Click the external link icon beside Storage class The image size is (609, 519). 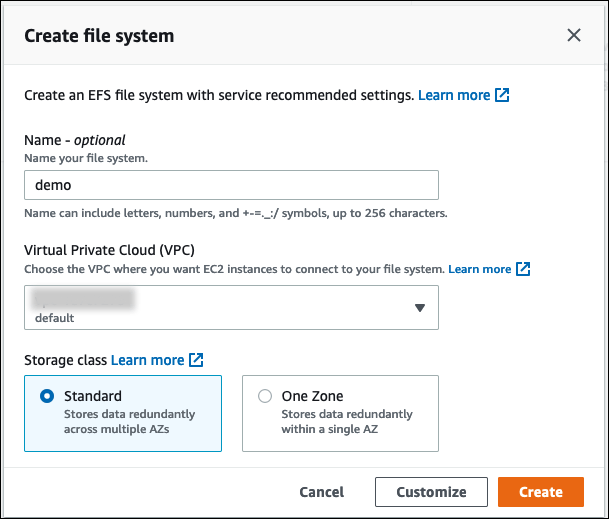click(x=197, y=360)
